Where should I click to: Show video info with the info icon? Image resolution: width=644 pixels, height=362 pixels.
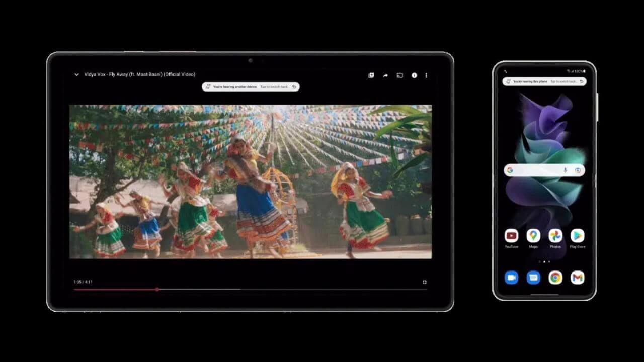click(414, 75)
